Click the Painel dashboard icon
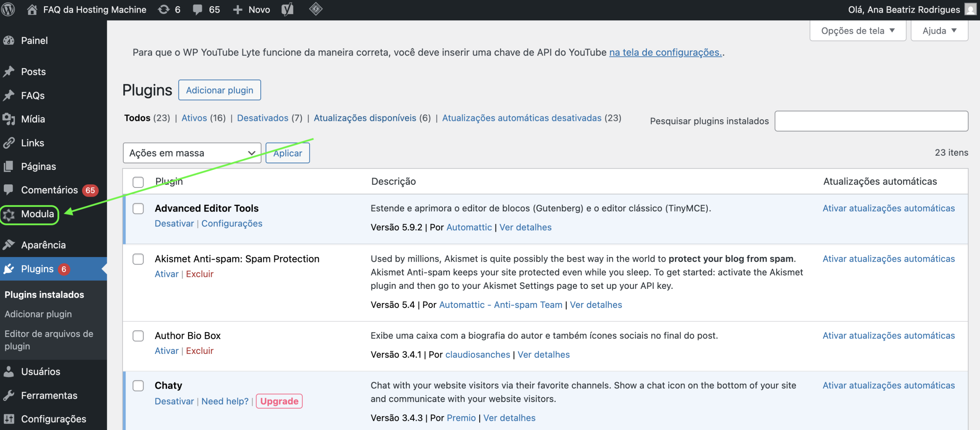Viewport: 980px width, 430px height. (x=9, y=41)
